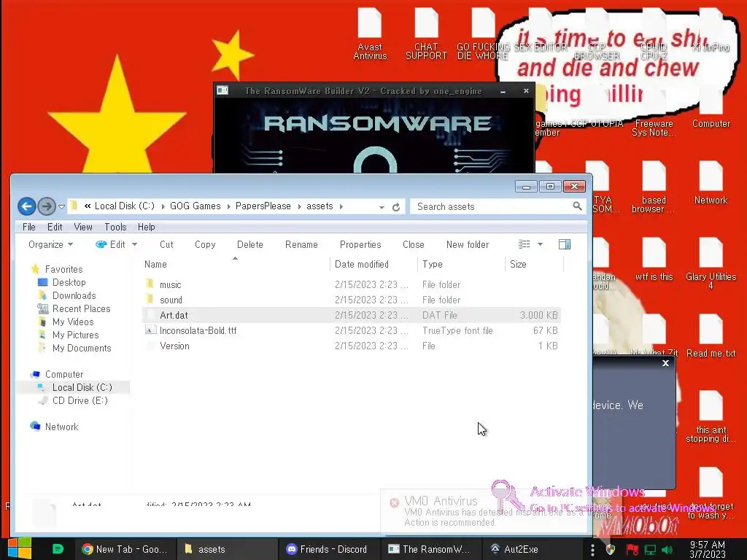Change view with the view mode icon
This screenshot has width=747, height=560.
point(524,244)
